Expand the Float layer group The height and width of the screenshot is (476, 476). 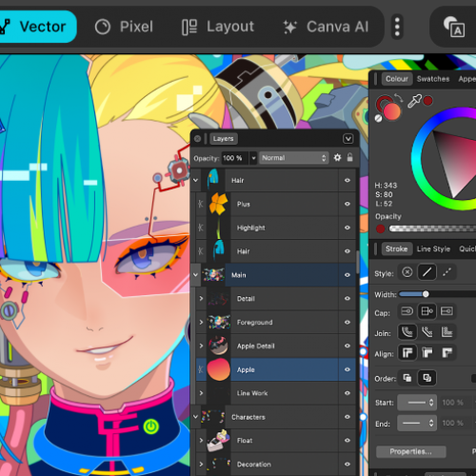[x=201, y=440]
